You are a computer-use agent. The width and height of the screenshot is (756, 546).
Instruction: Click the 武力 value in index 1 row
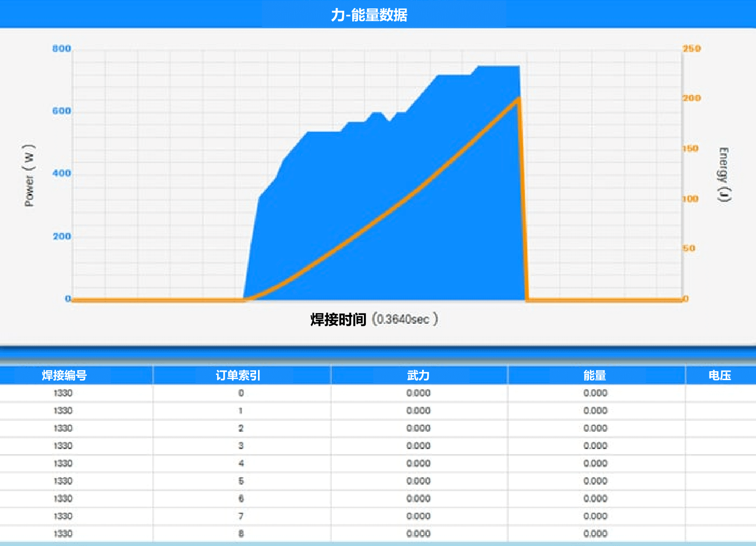click(418, 411)
